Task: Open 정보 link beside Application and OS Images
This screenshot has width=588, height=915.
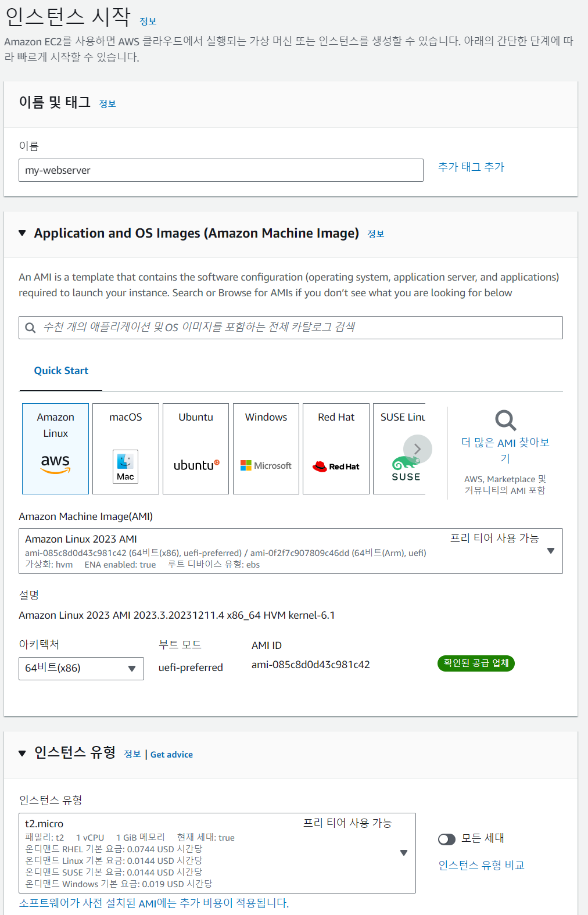Action: pyautogui.click(x=376, y=234)
